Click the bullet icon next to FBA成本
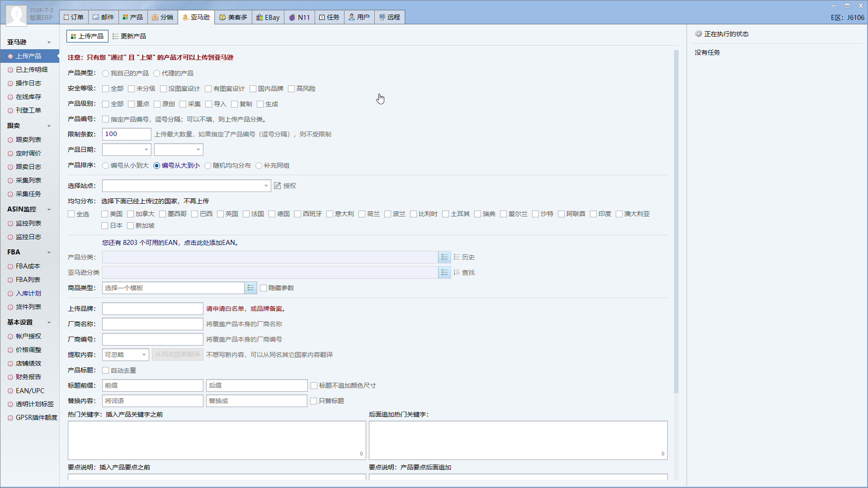This screenshot has width=868, height=488. [10, 267]
